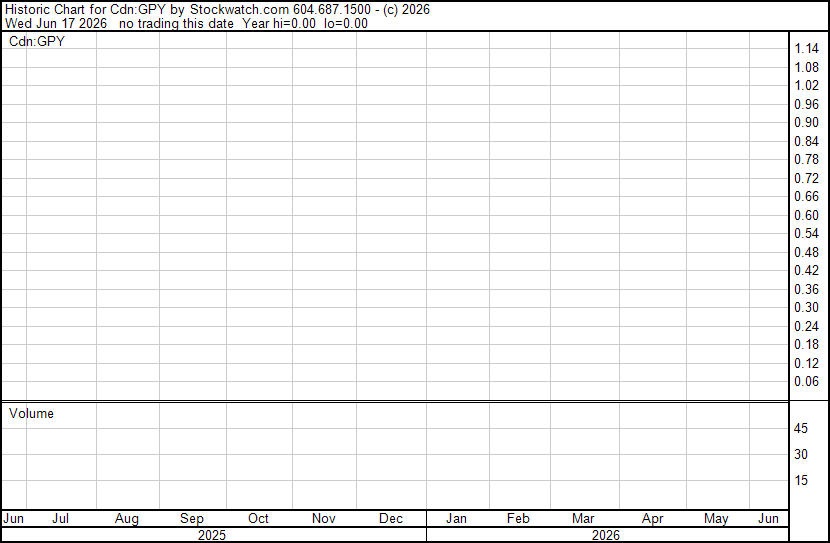Select the Feb month marker
This screenshot has height=543, width=830.
coord(518,519)
